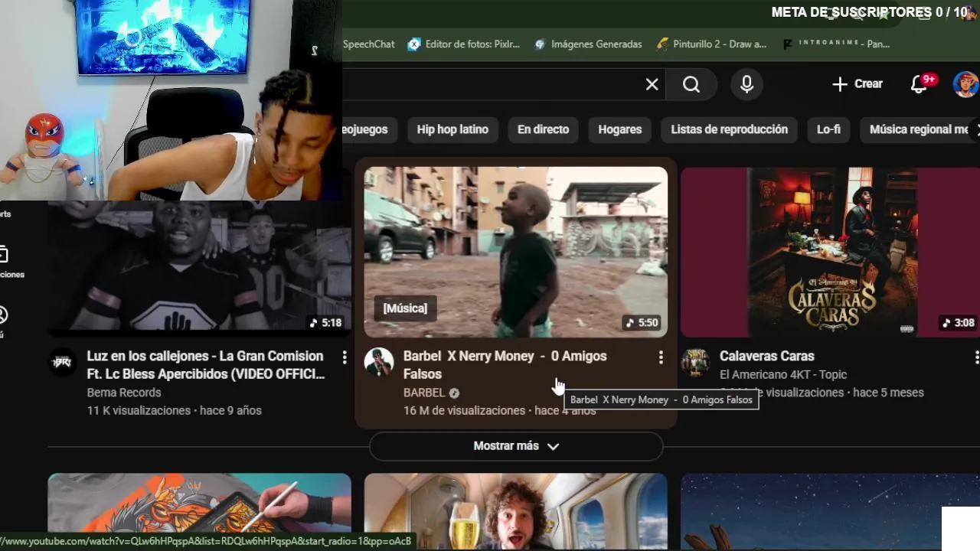Open the Imágenes Generadas bookmark
Screen dimensions: 980x551
[588, 44]
